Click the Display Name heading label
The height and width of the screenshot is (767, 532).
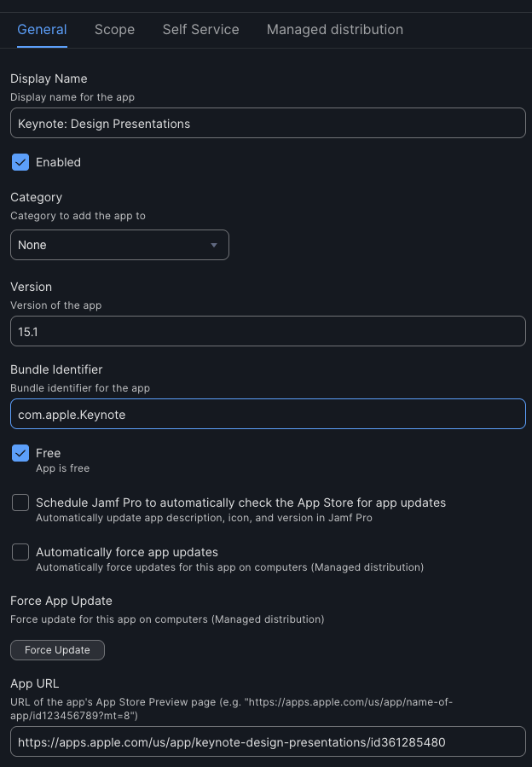(49, 78)
